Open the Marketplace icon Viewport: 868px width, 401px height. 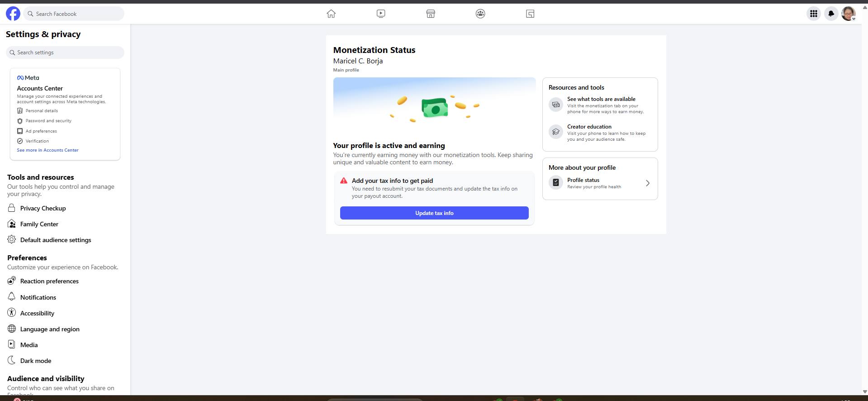point(431,14)
